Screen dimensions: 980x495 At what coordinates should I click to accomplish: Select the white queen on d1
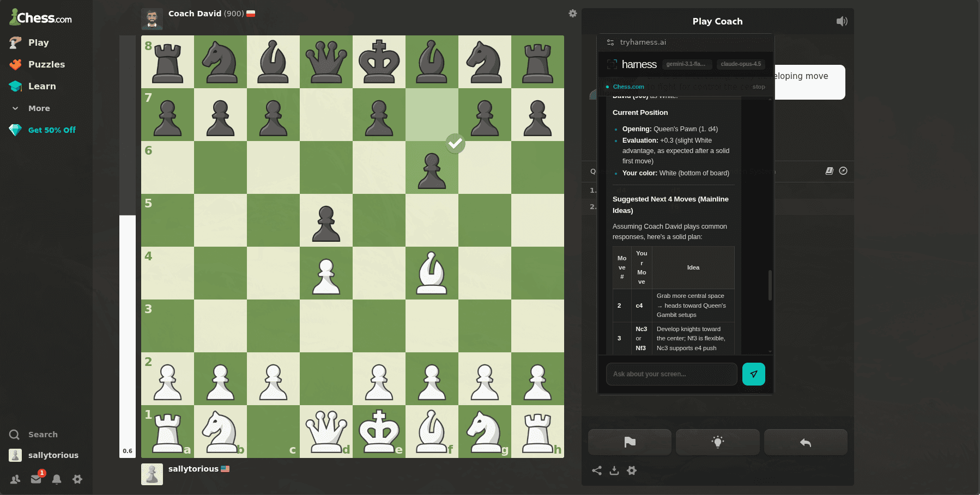click(x=326, y=431)
